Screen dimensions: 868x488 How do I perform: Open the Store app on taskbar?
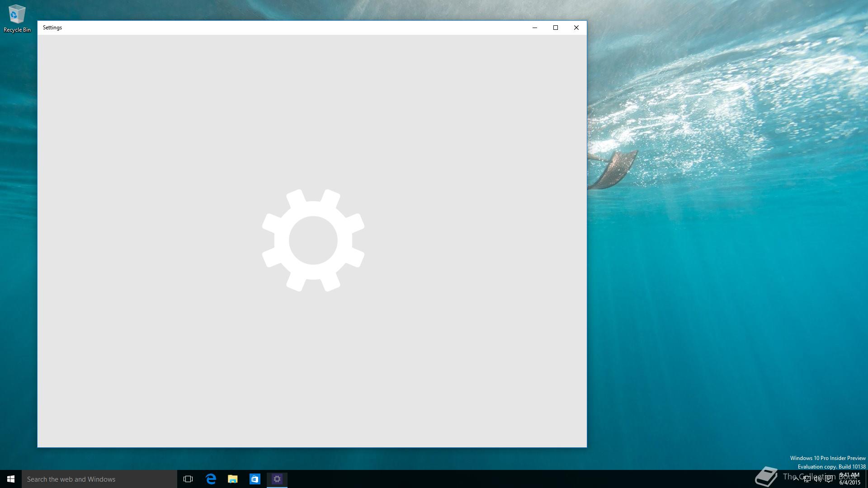pos(255,479)
